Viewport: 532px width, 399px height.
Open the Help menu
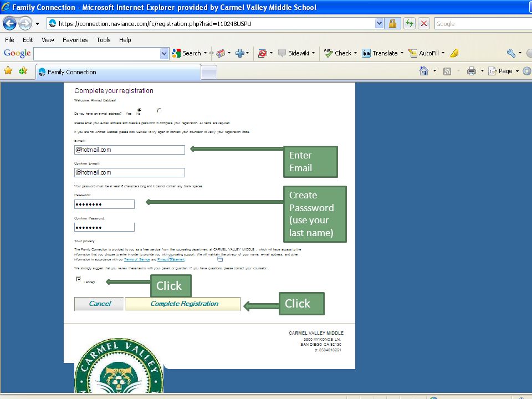click(x=125, y=40)
